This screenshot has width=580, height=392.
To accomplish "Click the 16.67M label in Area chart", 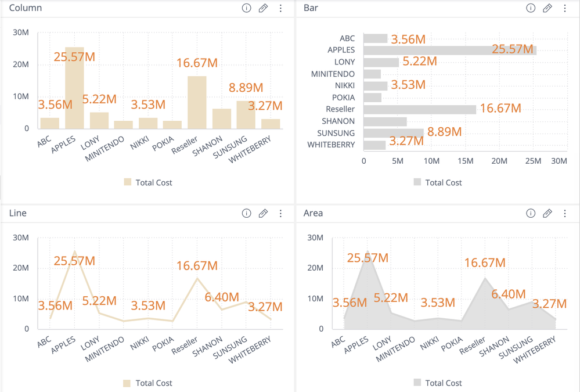I will 485,262.
